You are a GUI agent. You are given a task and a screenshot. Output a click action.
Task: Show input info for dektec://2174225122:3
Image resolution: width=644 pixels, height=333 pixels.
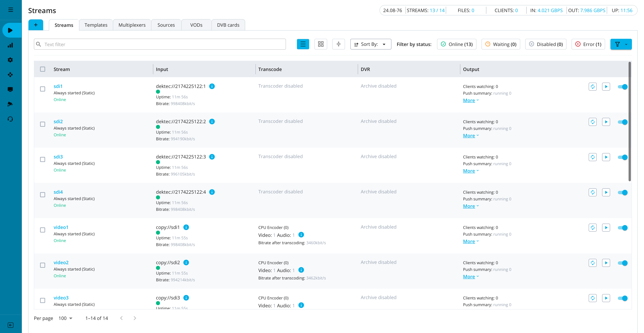[212, 157]
